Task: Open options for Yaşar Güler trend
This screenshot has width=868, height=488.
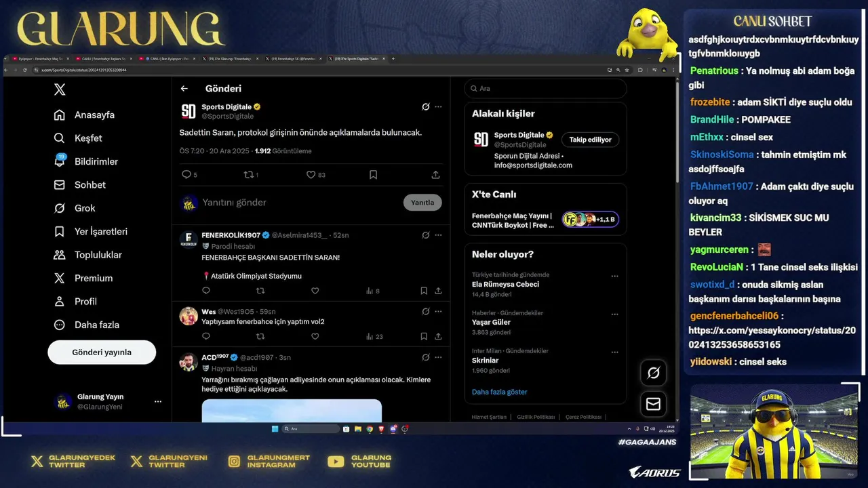Action: (x=614, y=314)
